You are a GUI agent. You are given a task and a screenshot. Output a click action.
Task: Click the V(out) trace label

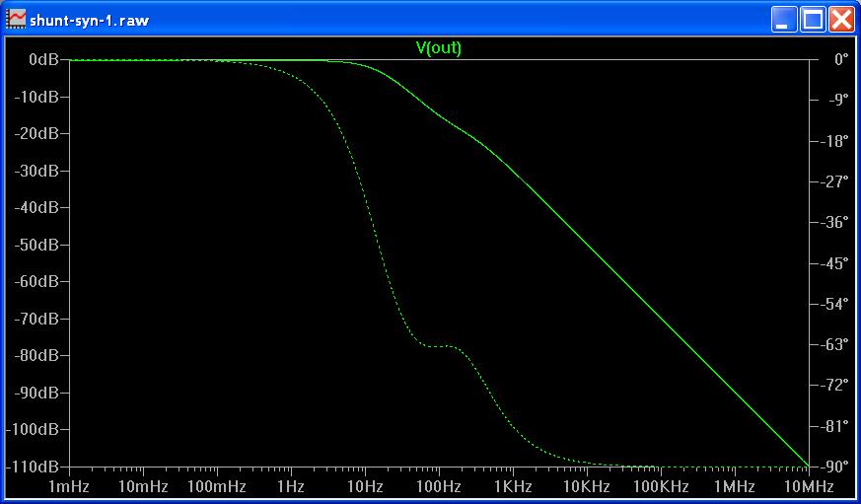(x=438, y=47)
